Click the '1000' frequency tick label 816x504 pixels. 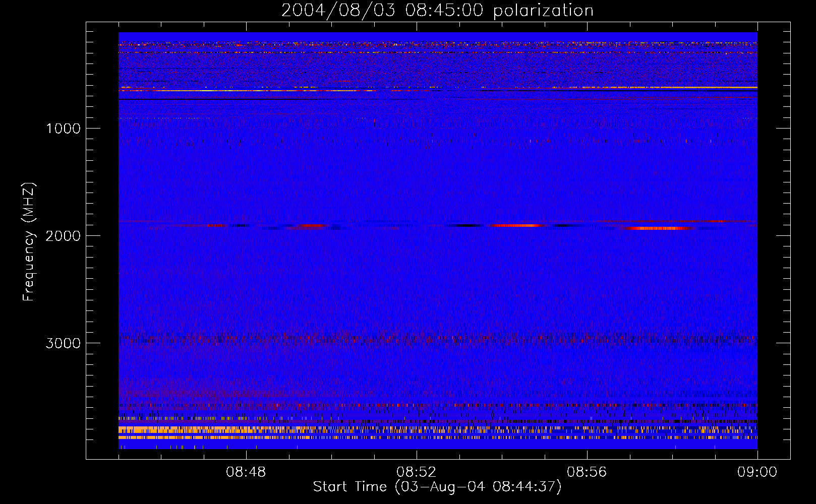(63, 129)
